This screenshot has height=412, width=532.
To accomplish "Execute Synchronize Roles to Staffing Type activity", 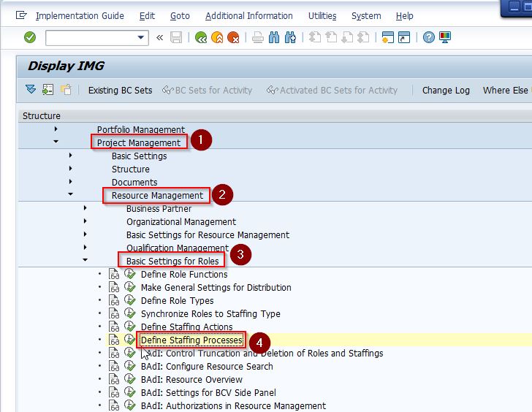I will click(x=129, y=313).
